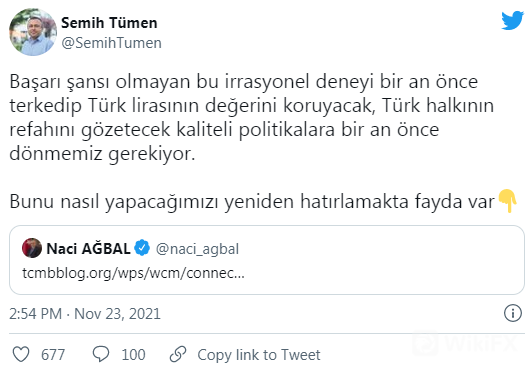Screen dimensions: 528x371
Task: Open the quoted tweet card
Action: pos(267,260)
